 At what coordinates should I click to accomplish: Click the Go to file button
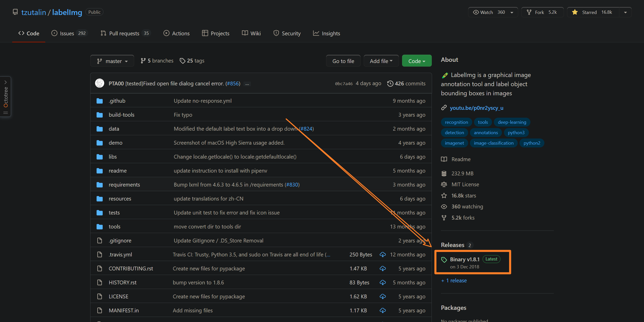343,61
